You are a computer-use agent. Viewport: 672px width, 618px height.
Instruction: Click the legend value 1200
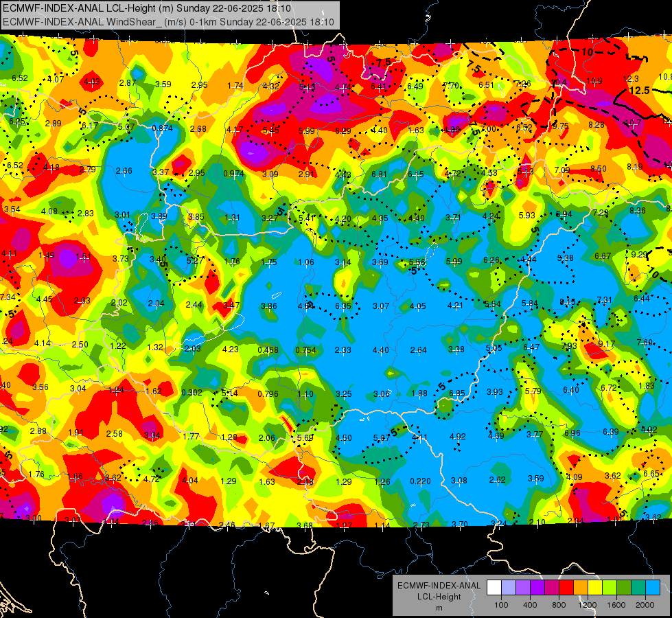click(587, 605)
